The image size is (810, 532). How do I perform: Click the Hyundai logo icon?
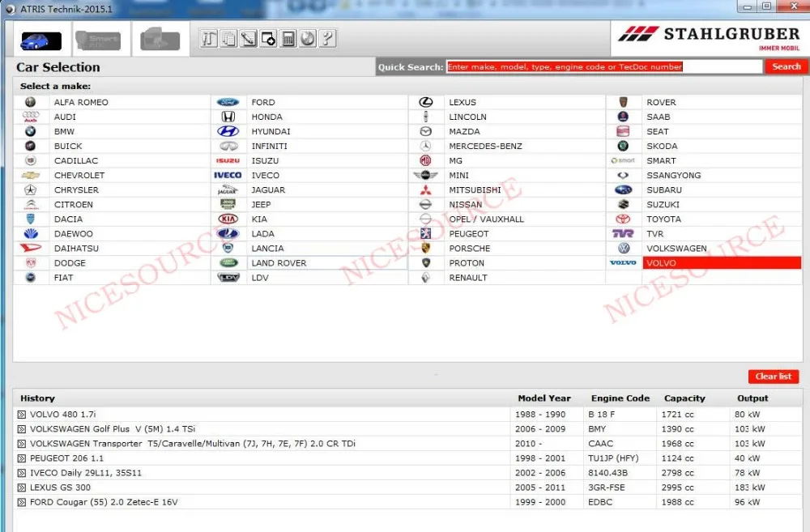pyautogui.click(x=228, y=132)
